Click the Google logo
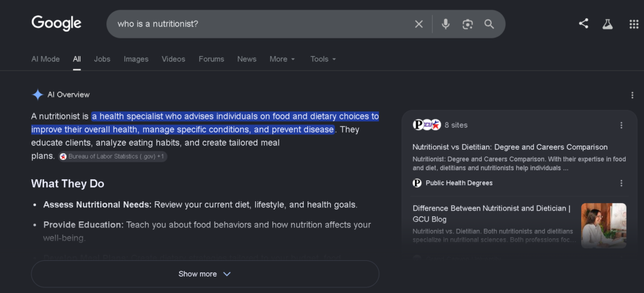Image resolution: width=644 pixels, height=293 pixels. coord(56,23)
